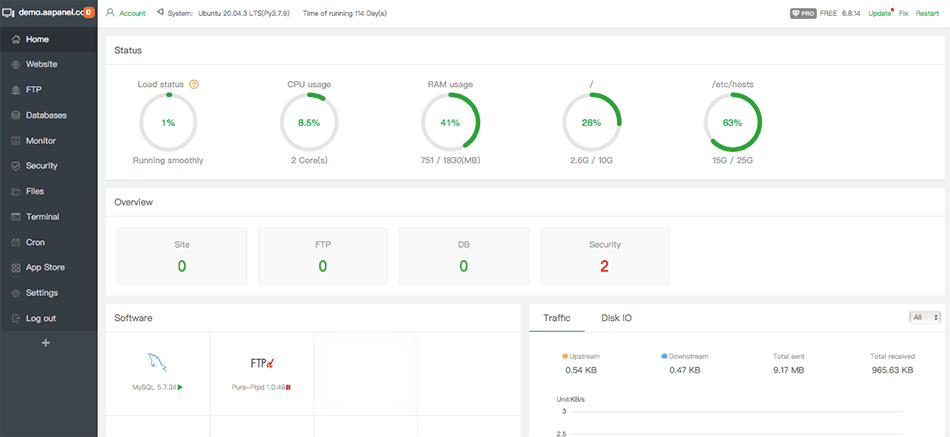Click the plus button to expand sidebar menu
The image size is (950, 437).
(45, 343)
